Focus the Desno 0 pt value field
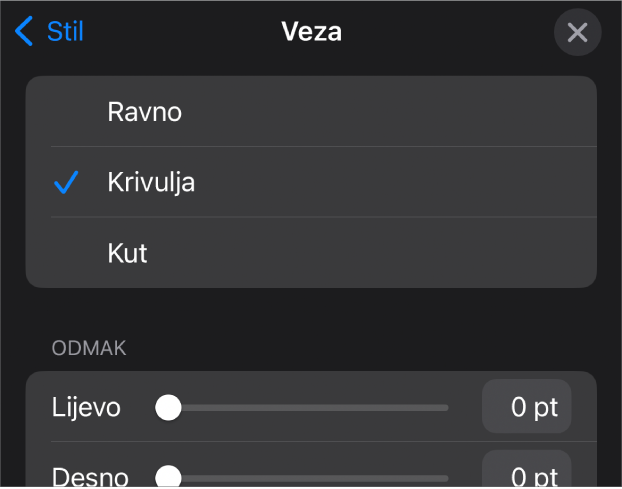 click(527, 472)
